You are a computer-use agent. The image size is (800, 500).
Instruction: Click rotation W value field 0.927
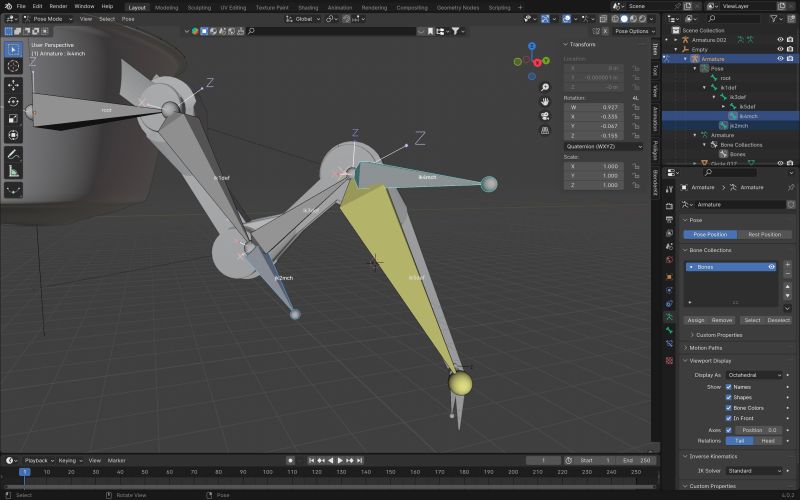(x=594, y=107)
